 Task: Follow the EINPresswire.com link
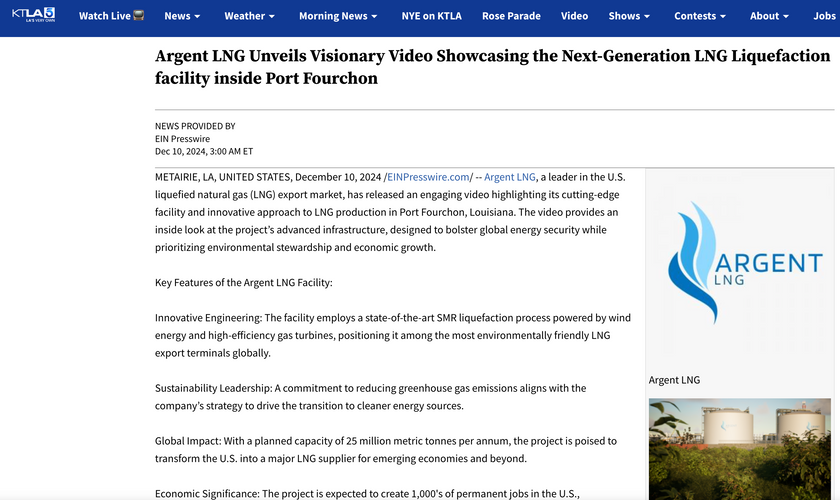pos(429,177)
